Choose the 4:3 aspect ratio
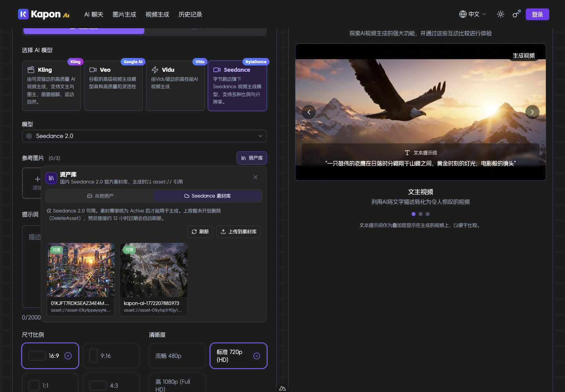The width and height of the screenshot is (565, 392). click(111, 383)
